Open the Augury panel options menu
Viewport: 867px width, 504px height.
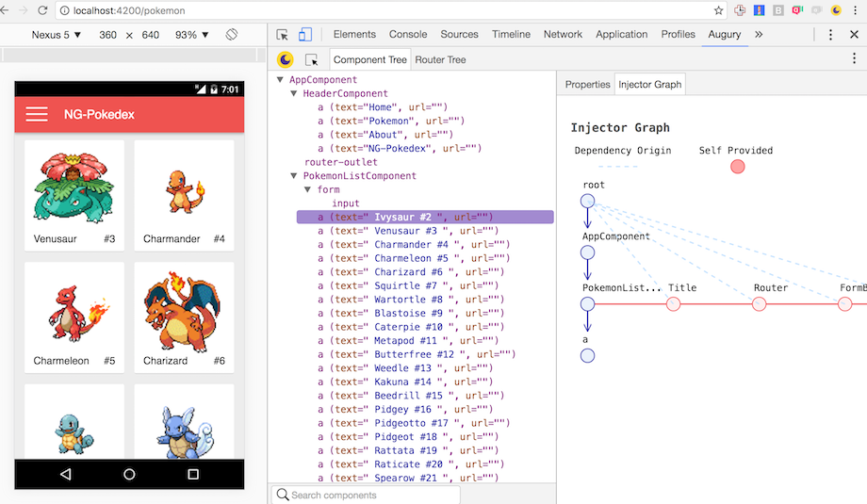(854, 59)
